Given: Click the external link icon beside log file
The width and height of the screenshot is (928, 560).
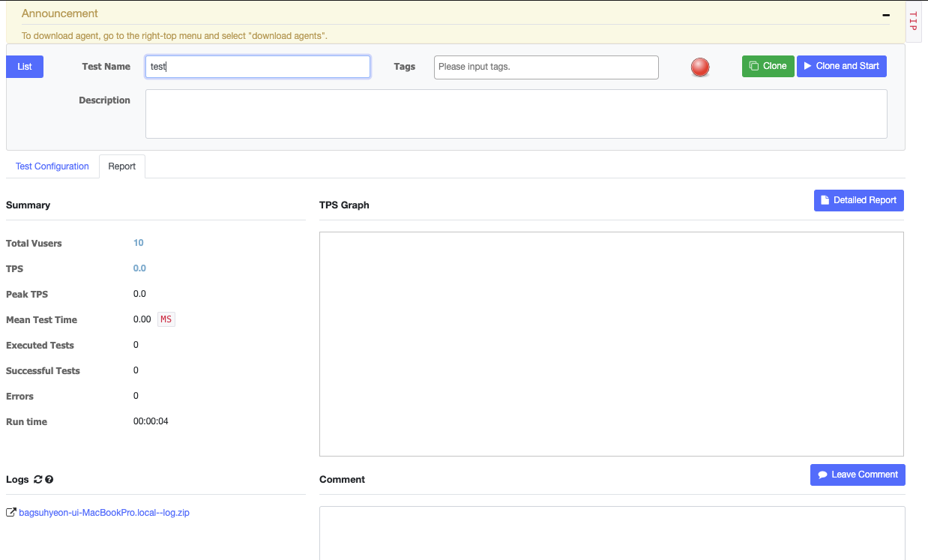Looking at the screenshot, I should (11, 513).
